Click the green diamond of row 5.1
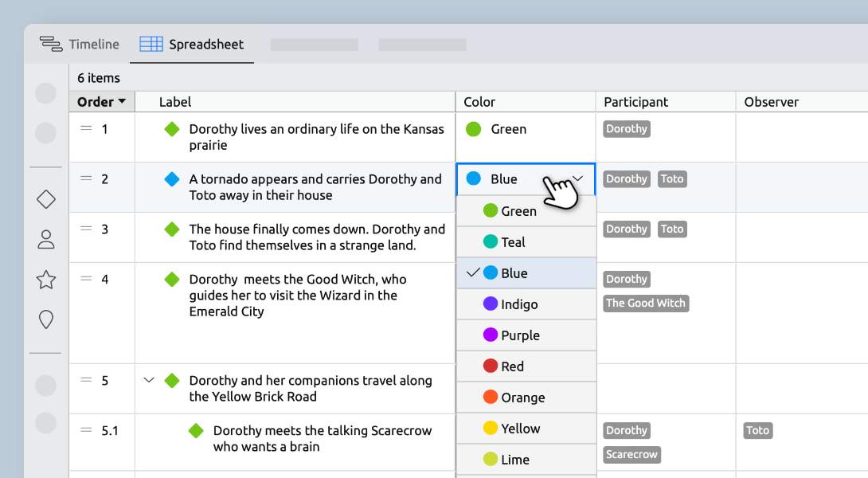 pos(196,430)
